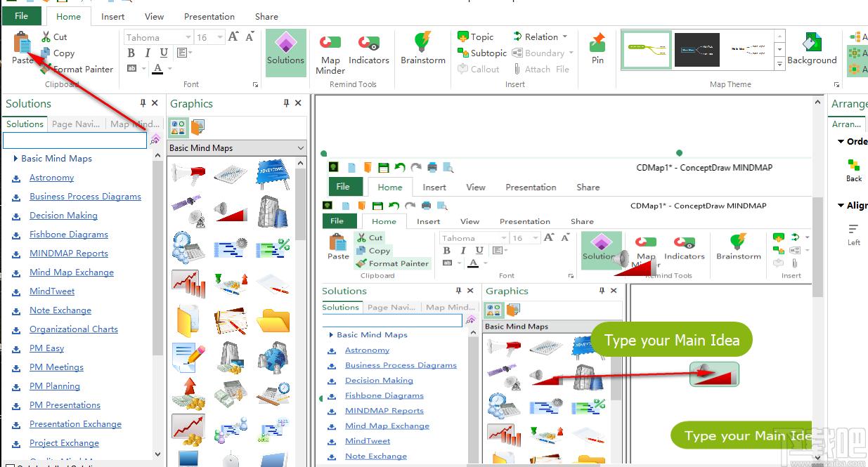
Task: Choose the satellite graphic in Graphics panel
Action: (x=188, y=210)
